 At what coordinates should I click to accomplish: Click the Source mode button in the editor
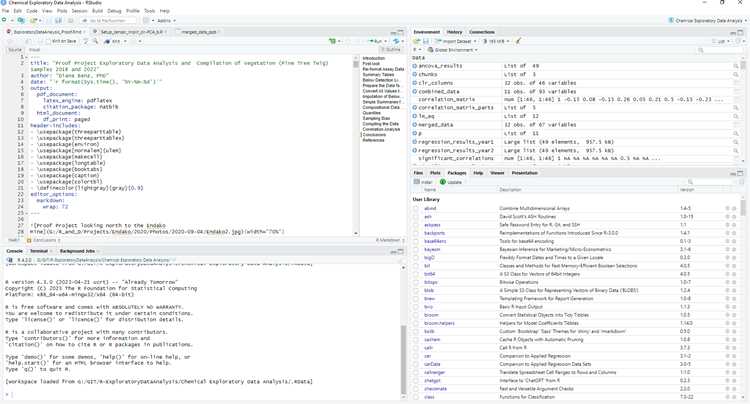[15, 50]
